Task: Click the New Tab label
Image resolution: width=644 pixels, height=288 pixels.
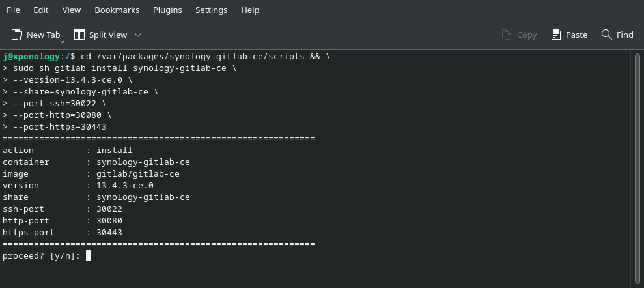Action: 43,35
